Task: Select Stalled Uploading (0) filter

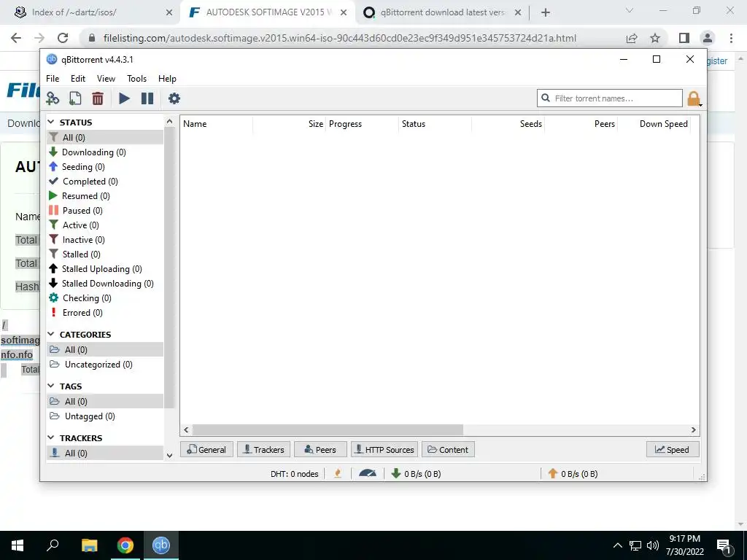Action: 105,269
